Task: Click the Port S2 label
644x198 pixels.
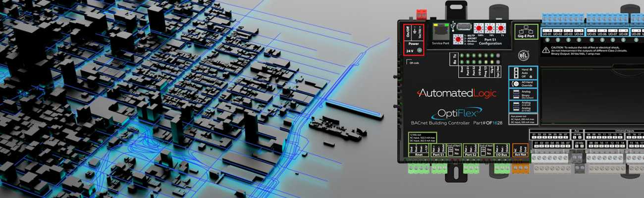Action: point(470,155)
